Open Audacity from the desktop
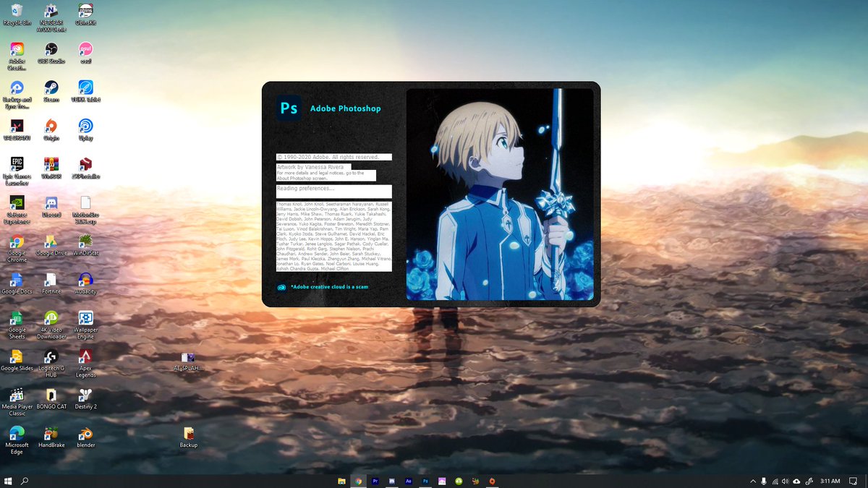Image resolution: width=868 pixels, height=488 pixels. [x=85, y=280]
